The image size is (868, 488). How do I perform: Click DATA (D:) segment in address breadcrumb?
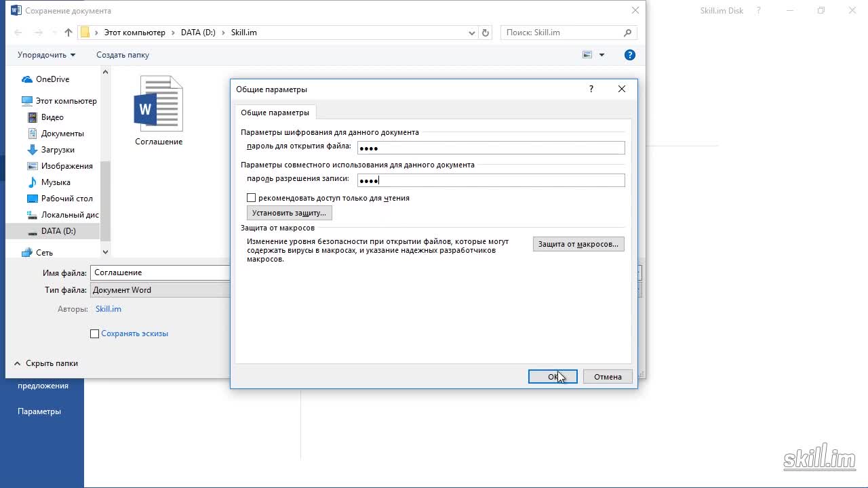[x=198, y=33]
